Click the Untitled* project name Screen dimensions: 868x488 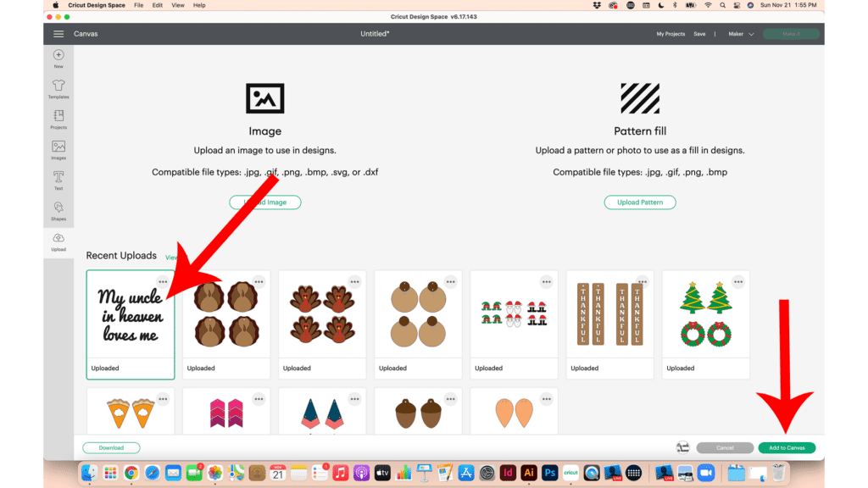click(375, 34)
